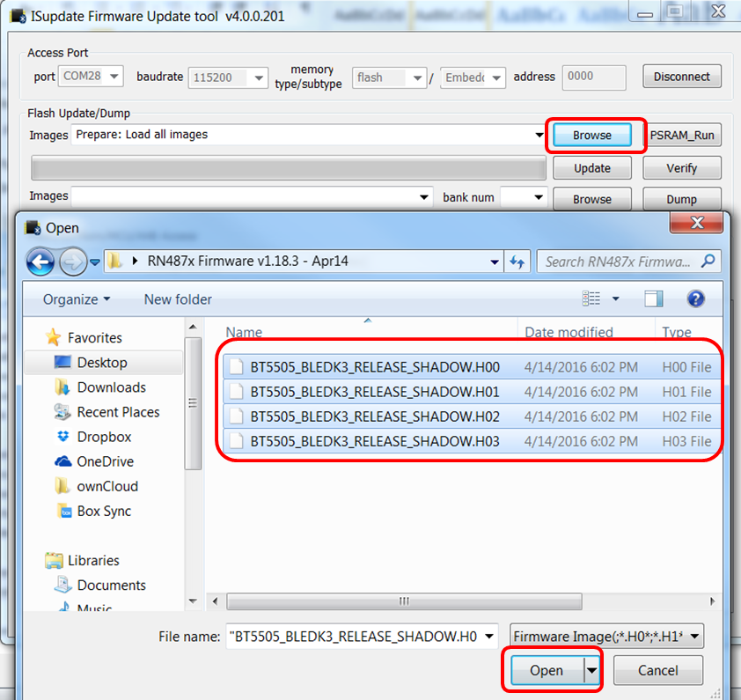The height and width of the screenshot is (700, 741).
Task: Sort files by the Date modified column
Action: click(x=569, y=332)
